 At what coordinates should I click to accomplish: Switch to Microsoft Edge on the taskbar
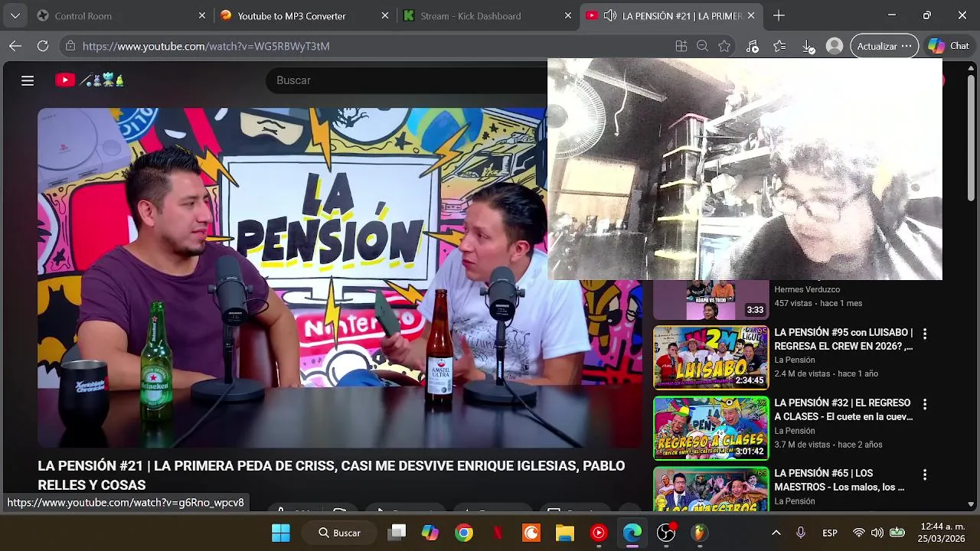pos(632,533)
